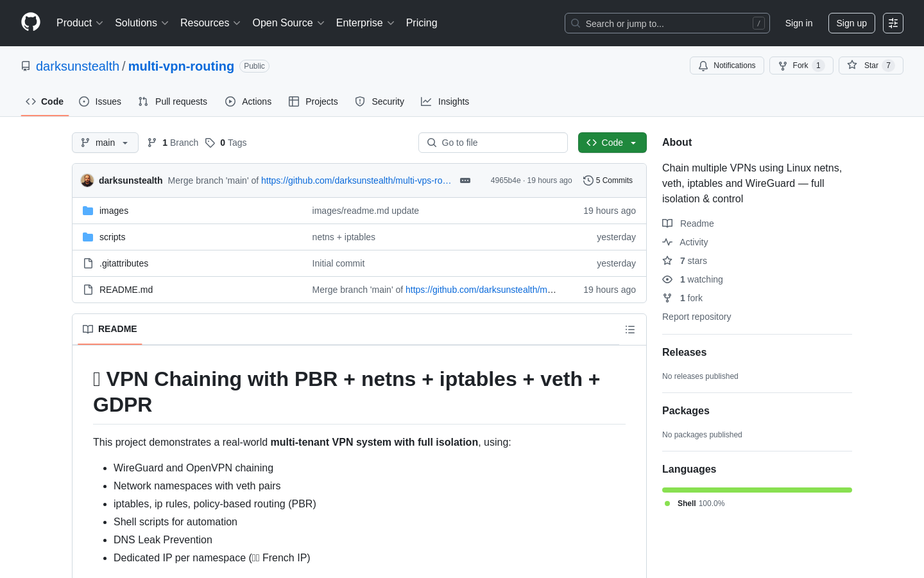Open the 'Initial commit' message

(x=338, y=263)
